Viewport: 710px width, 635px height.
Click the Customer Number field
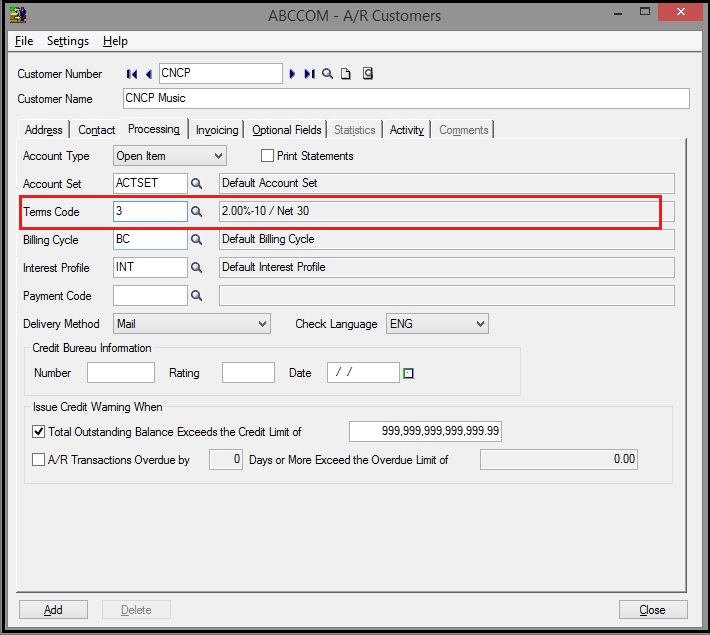tap(221, 73)
